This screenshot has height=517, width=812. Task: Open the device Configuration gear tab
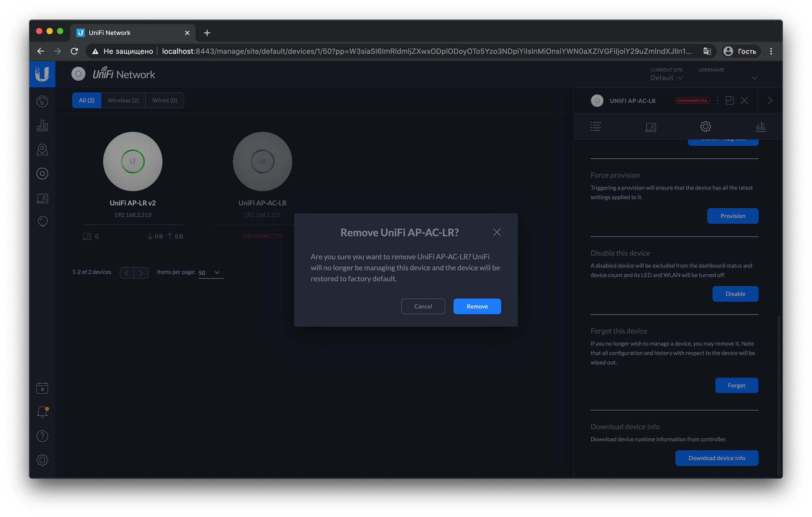(x=705, y=126)
